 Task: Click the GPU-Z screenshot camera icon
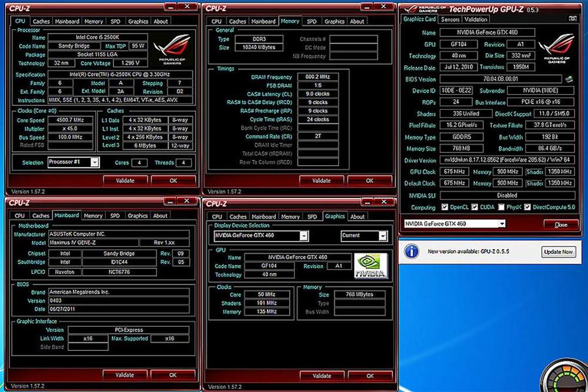coord(572,19)
